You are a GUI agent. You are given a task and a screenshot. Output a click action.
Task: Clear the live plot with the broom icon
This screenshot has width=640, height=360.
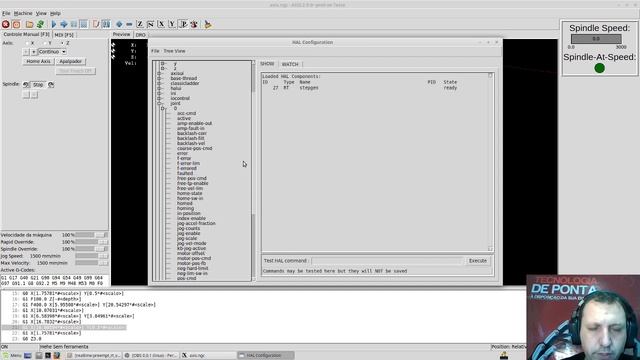pos(208,24)
